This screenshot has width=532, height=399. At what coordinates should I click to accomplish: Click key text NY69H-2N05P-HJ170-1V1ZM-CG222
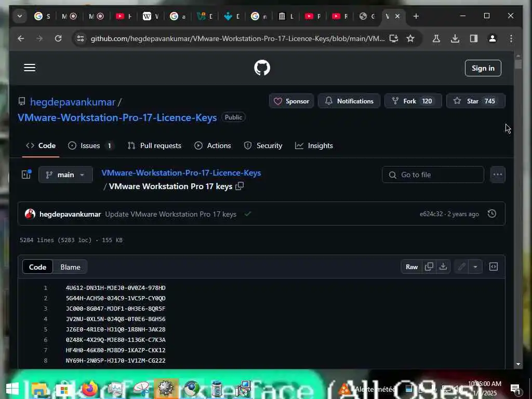[x=116, y=361]
